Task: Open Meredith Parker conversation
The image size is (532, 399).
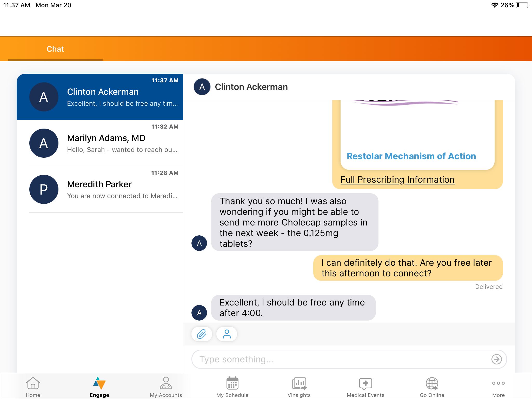Action: tap(106, 189)
